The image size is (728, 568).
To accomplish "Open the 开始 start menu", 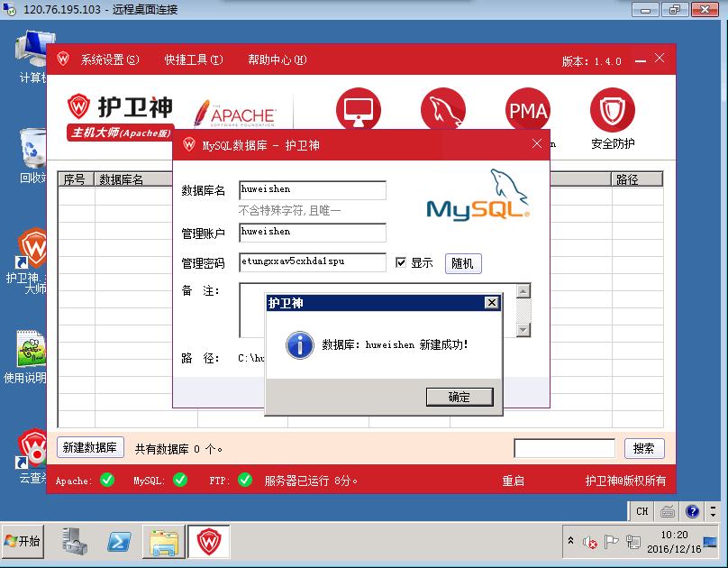I will click(x=23, y=542).
